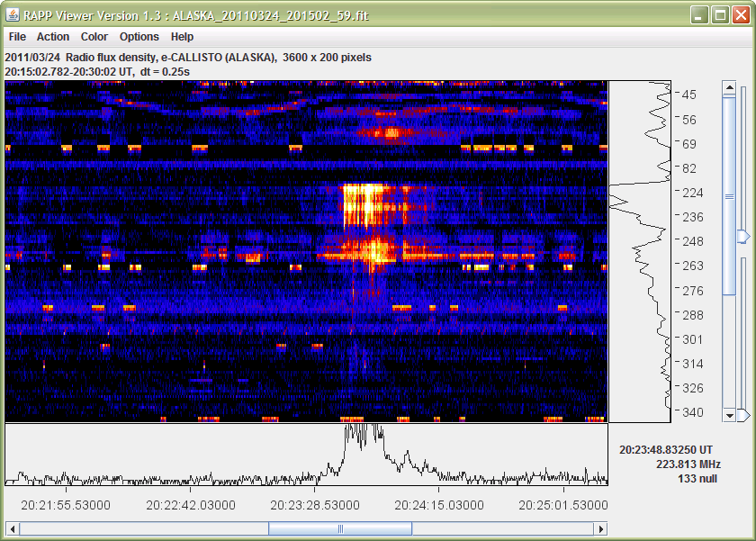Click the 56 frequency axis label
This screenshot has width=756, height=541.
pyautogui.click(x=689, y=120)
